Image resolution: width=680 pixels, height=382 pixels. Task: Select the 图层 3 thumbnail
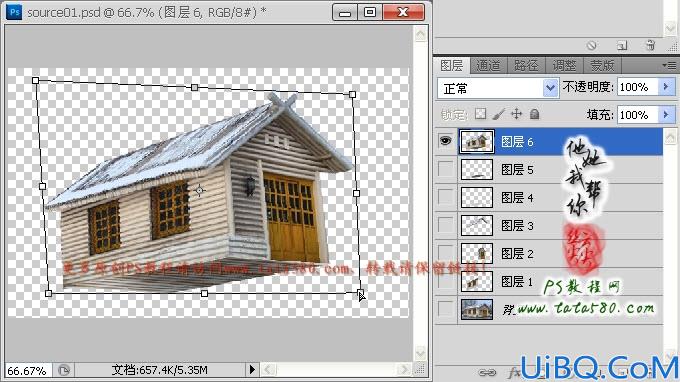[477, 225]
